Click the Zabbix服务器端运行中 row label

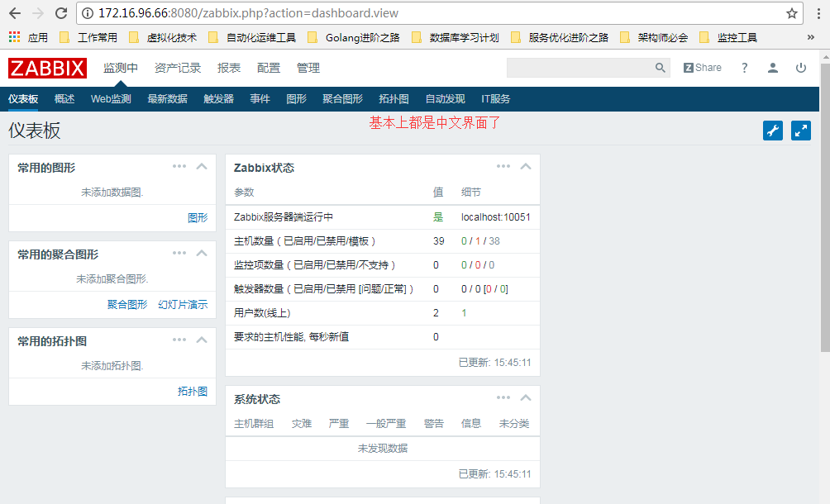[x=284, y=216]
